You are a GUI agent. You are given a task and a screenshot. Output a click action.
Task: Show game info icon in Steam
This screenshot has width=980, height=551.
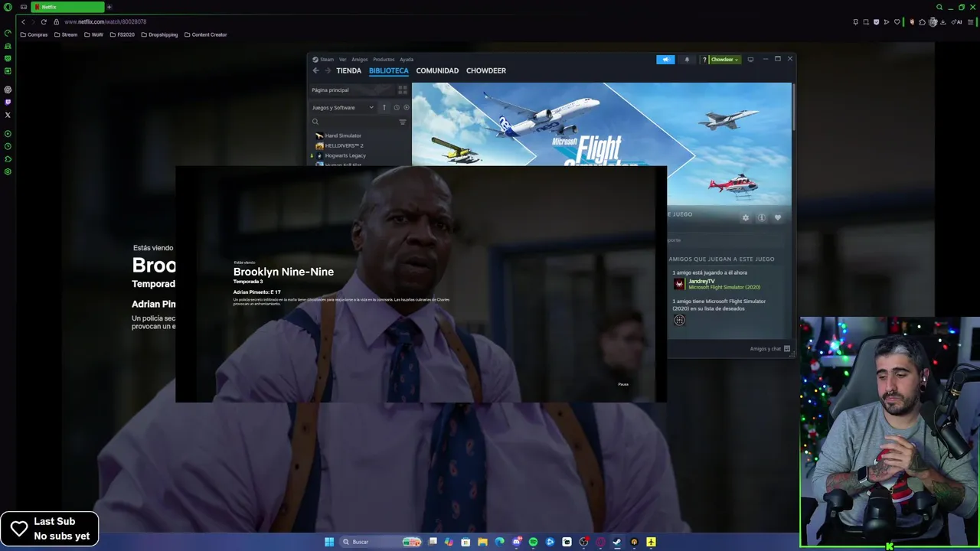[762, 218]
